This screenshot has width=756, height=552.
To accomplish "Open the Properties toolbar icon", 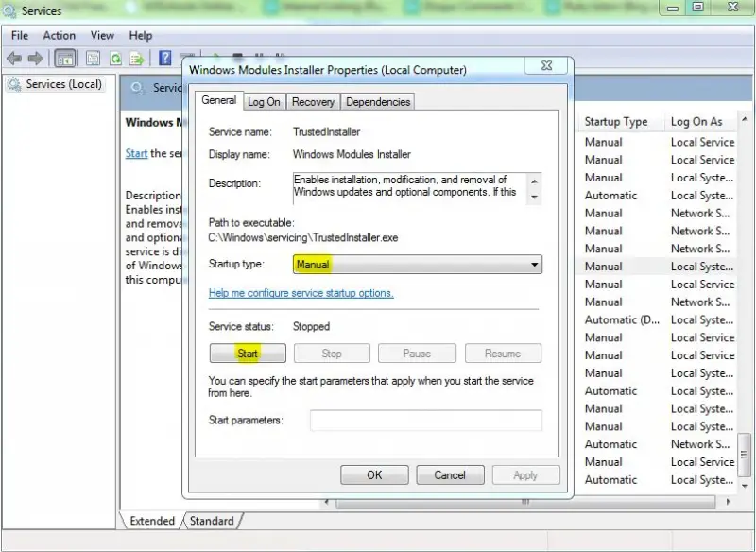I will pyautogui.click(x=93, y=59).
